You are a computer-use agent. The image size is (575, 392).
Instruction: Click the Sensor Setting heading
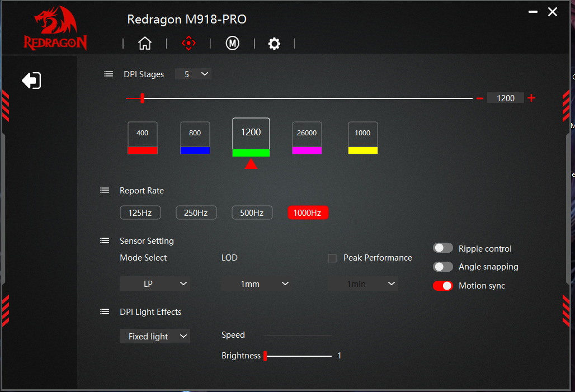[x=147, y=241]
